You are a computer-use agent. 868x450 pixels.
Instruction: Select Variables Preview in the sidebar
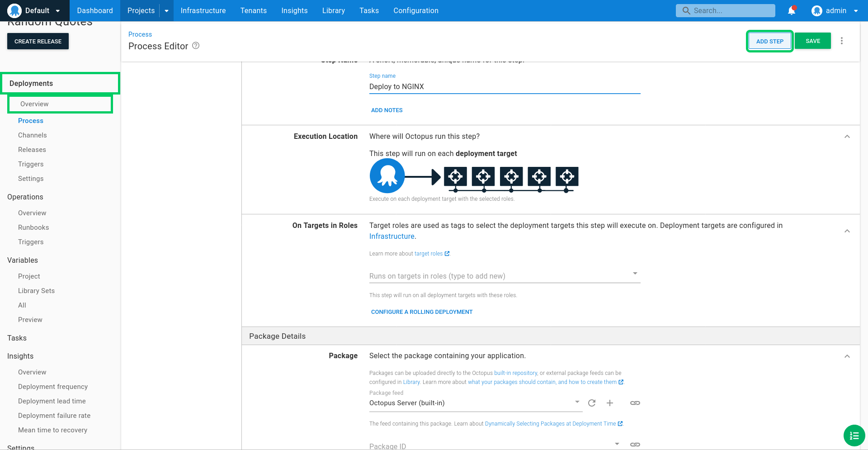[30, 320]
